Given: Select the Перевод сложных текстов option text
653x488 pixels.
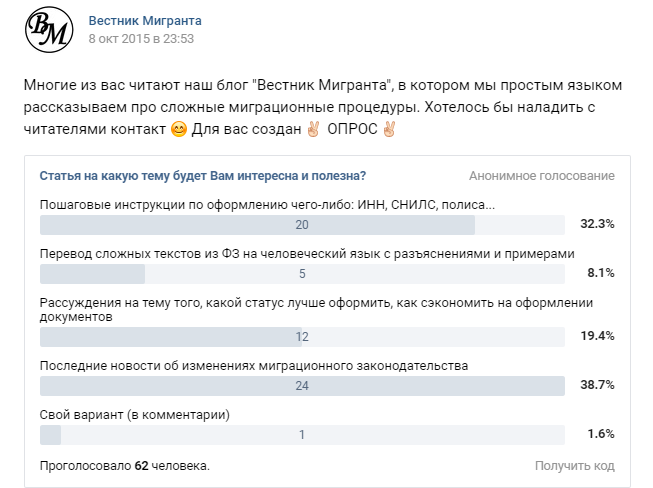Looking at the screenshot, I should 307,253.
